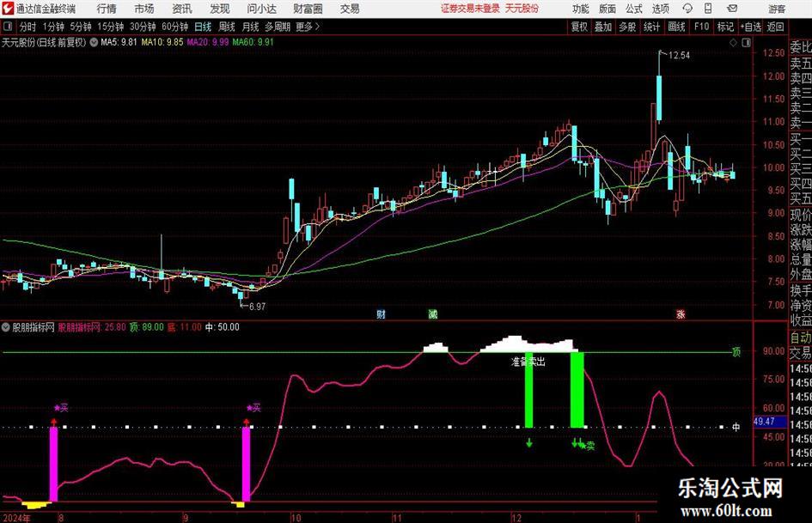
Task: Toggle the left panel icon beside 分时
Action: pyautogui.click(x=7, y=27)
